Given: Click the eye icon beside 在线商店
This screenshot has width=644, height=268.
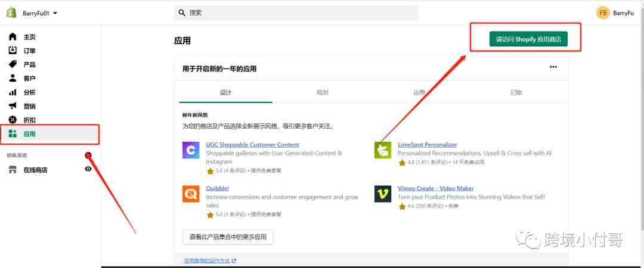Looking at the screenshot, I should coord(88,169).
